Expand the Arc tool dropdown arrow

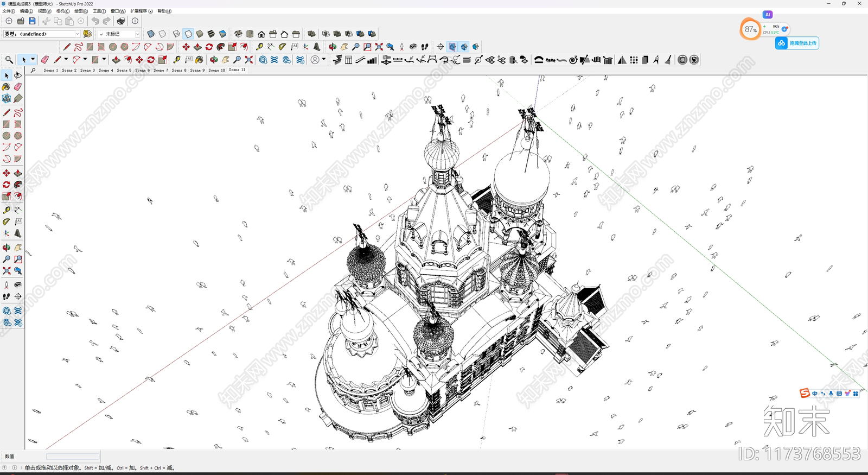(85, 60)
